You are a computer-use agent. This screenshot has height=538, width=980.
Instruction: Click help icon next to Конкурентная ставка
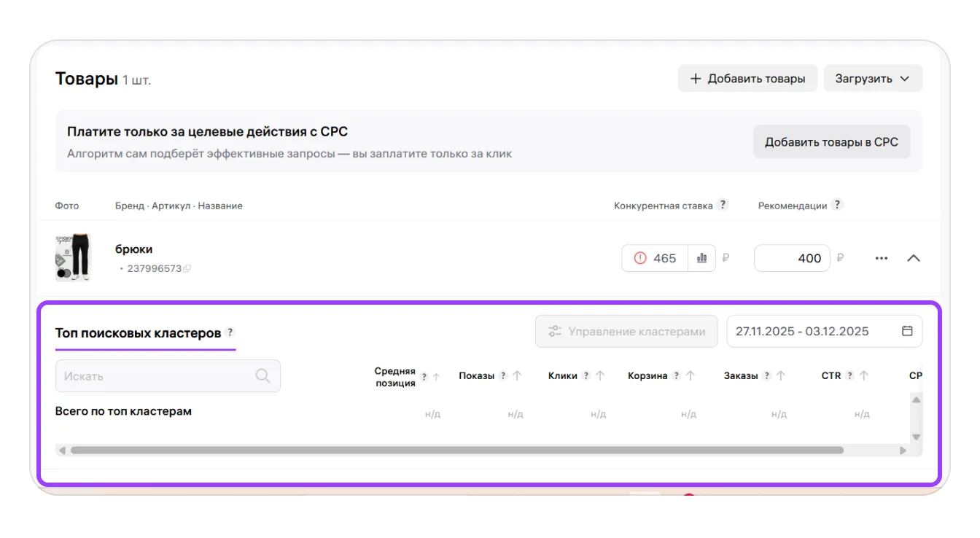(x=723, y=205)
